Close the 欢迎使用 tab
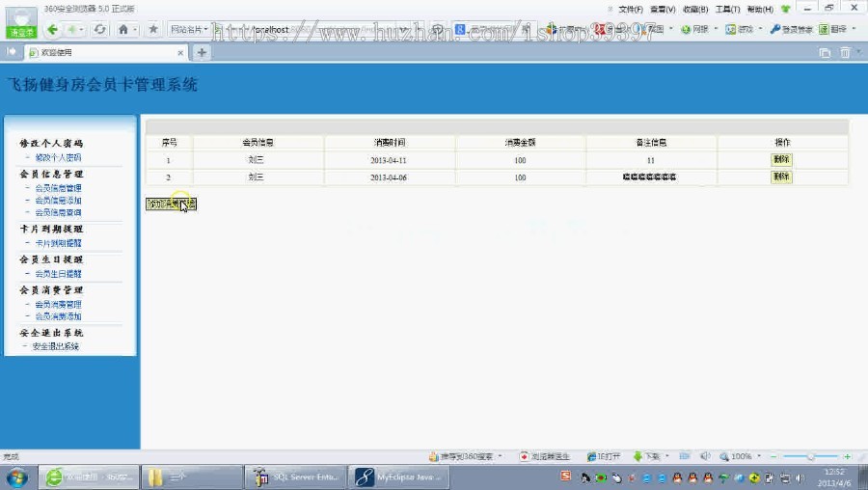This screenshot has width=868, height=490. point(180,53)
